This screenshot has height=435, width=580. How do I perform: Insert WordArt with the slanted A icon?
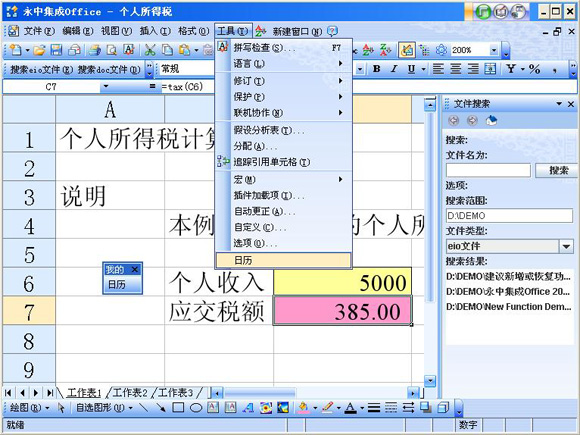pyautogui.click(x=248, y=408)
